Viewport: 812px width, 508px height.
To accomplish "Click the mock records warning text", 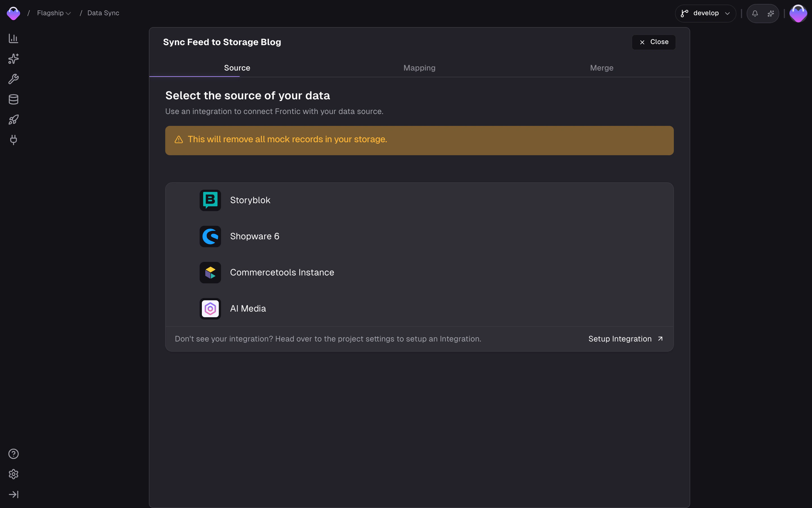I will pos(287,139).
